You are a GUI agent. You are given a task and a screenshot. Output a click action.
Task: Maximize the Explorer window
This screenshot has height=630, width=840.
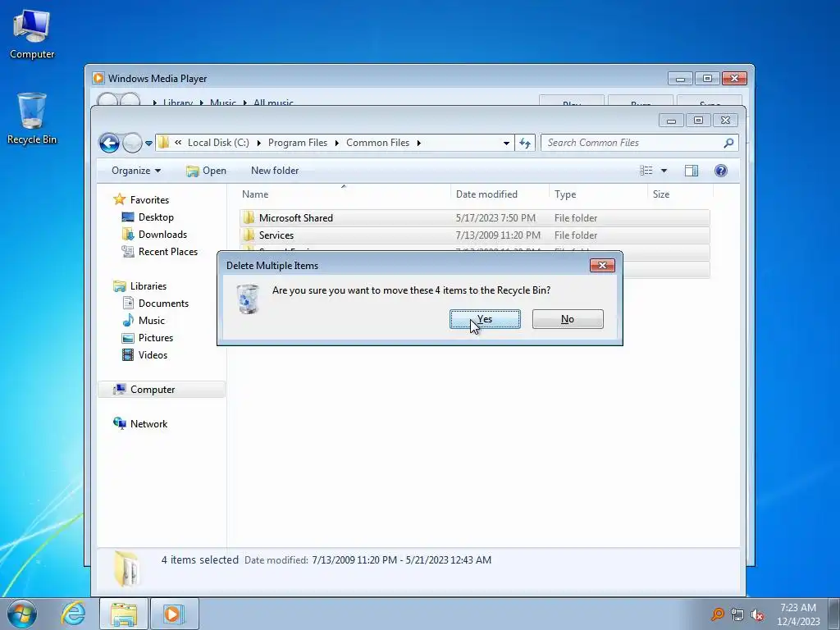click(x=699, y=121)
